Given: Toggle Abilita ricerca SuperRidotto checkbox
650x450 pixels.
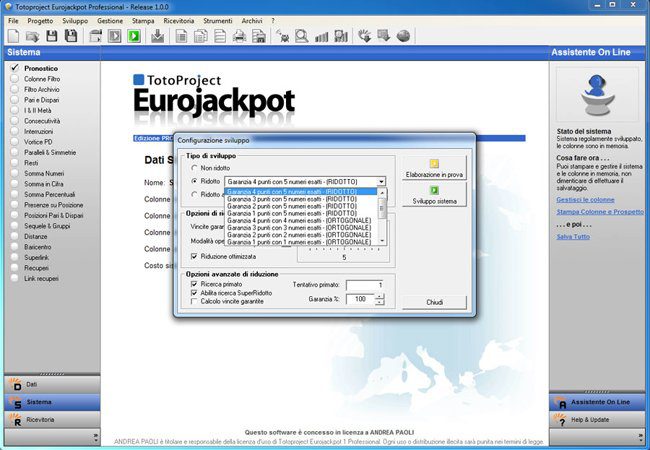Looking at the screenshot, I should click(x=194, y=293).
